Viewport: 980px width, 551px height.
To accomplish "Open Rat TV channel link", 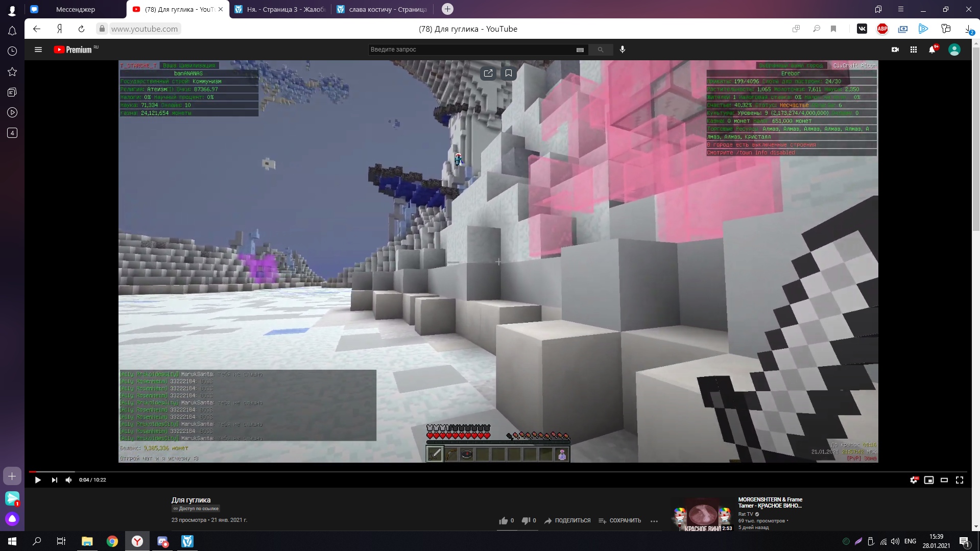I will [x=746, y=514].
